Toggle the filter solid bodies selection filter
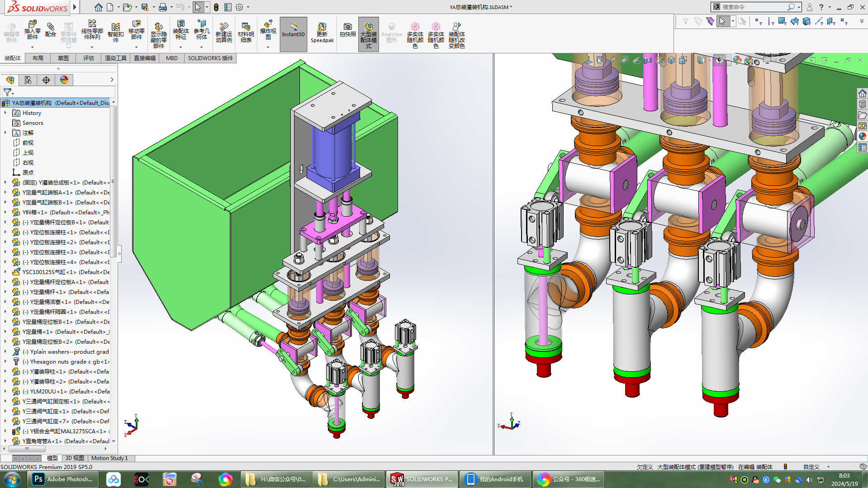The height and width of the screenshot is (488, 868). click(806, 21)
